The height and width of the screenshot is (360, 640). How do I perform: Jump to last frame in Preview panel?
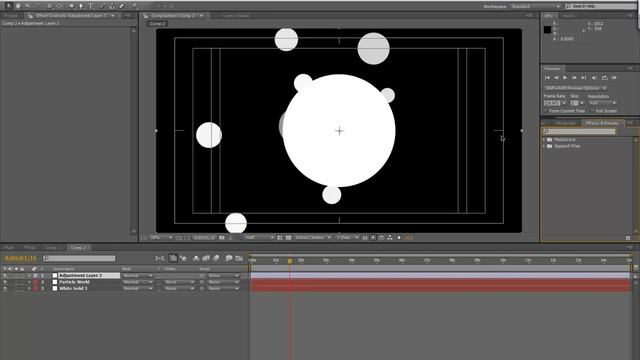tap(584, 78)
